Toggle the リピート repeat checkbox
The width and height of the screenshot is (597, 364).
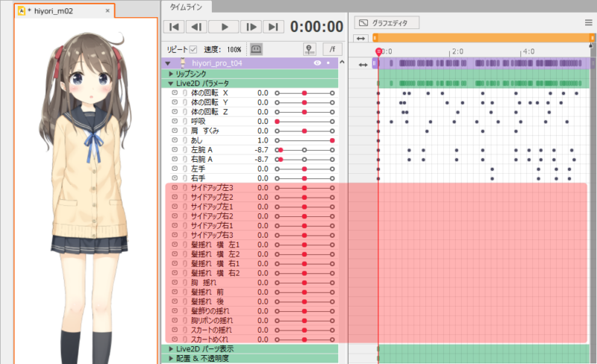coord(193,49)
